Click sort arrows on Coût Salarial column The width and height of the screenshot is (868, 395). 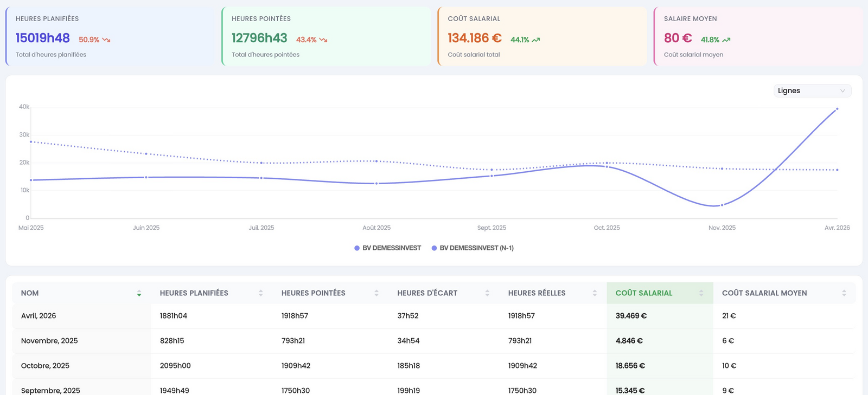pyautogui.click(x=701, y=293)
